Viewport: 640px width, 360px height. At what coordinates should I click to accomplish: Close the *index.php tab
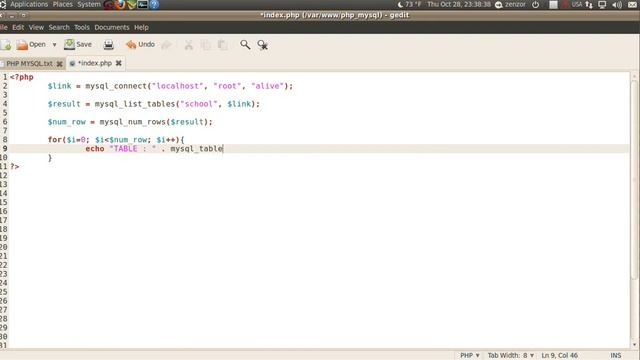click(x=119, y=63)
